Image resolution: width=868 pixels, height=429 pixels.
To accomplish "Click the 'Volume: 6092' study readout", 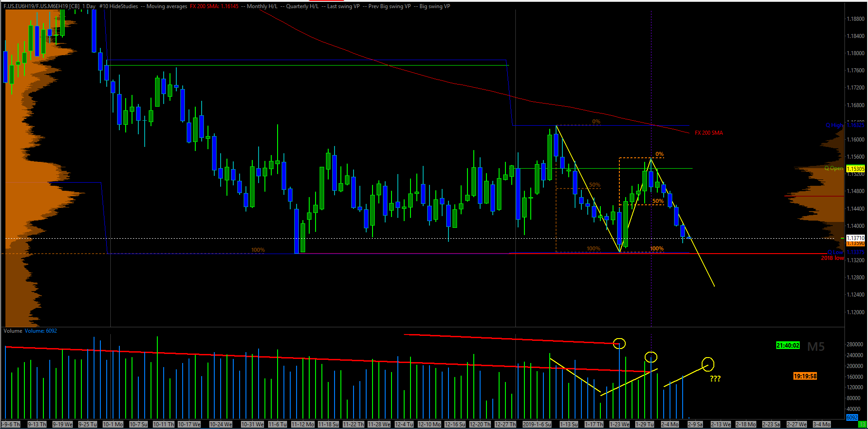I will [x=41, y=331].
